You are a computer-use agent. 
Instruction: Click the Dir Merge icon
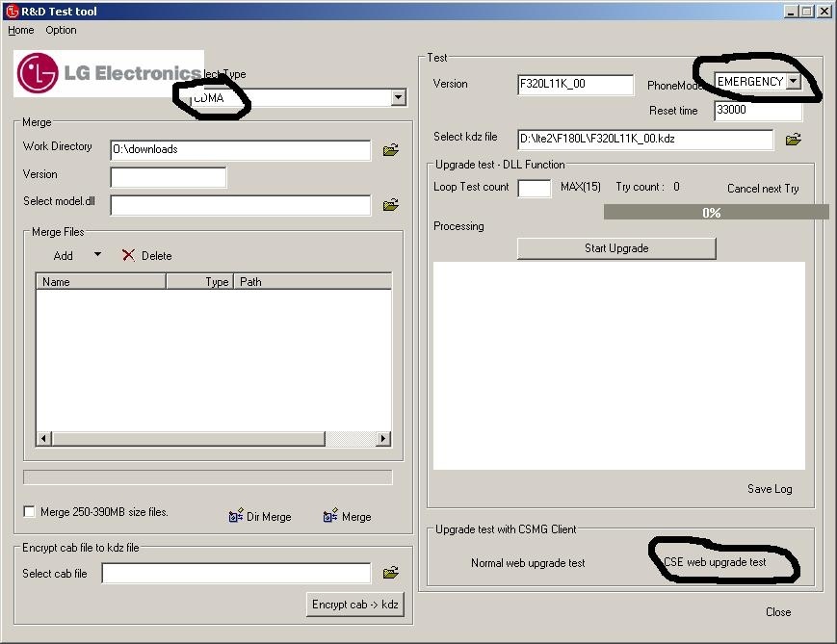[x=235, y=515]
